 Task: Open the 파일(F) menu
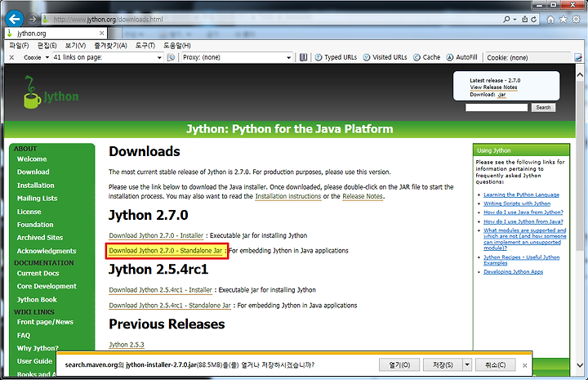click(19, 46)
